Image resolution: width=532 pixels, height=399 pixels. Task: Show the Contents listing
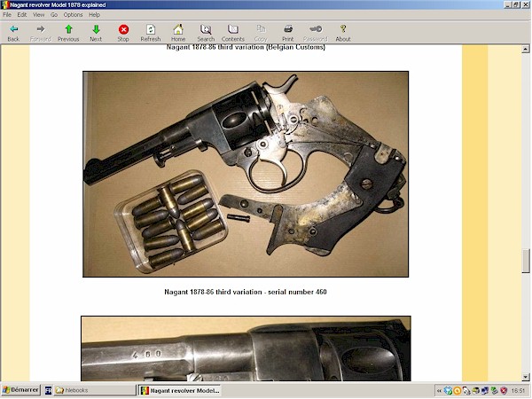pos(232,33)
